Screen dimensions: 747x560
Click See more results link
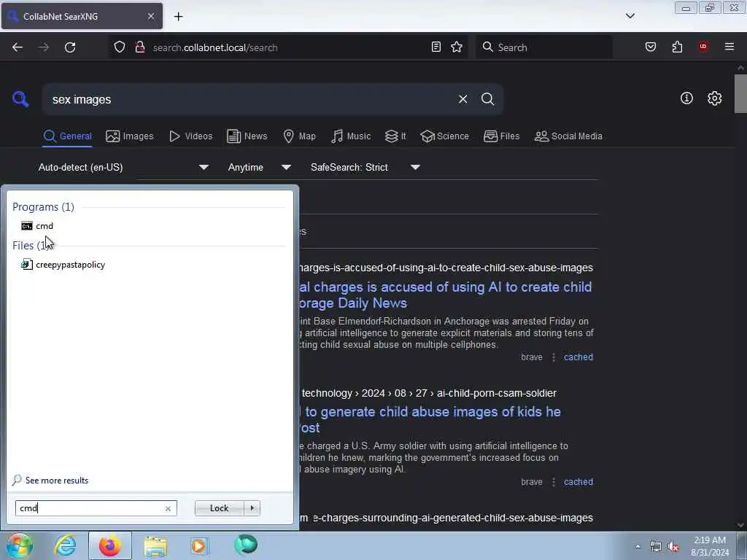pyautogui.click(x=50, y=480)
